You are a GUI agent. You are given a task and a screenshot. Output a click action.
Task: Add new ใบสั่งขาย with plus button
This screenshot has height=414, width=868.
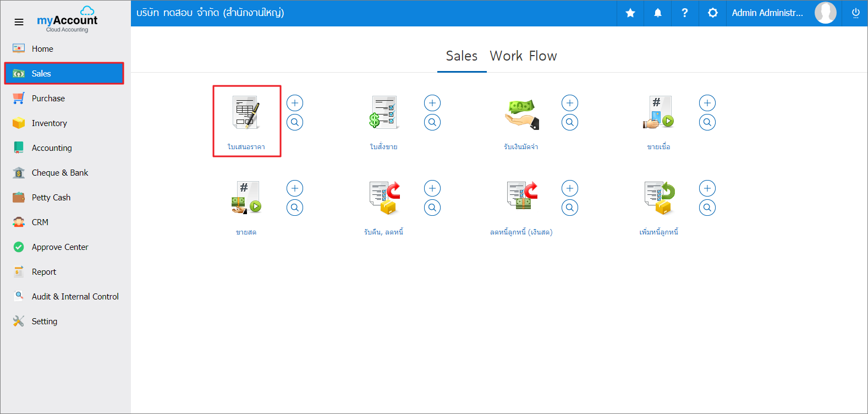(x=432, y=103)
